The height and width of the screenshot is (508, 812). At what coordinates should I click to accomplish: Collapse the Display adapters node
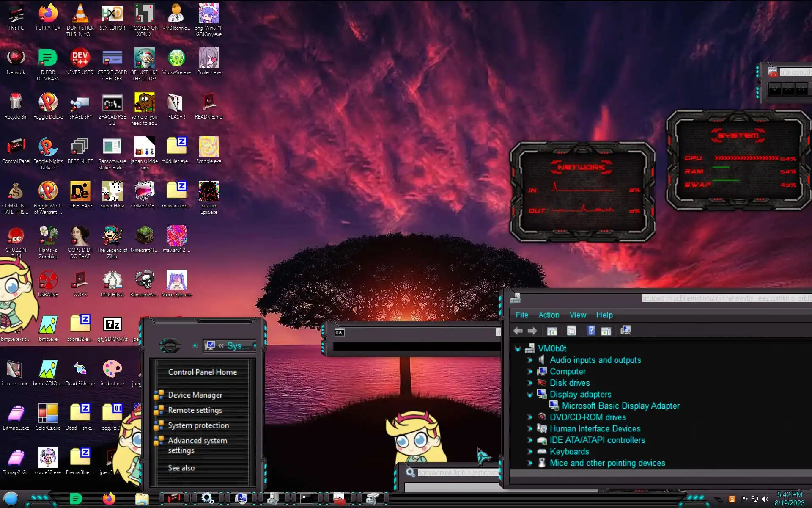tap(529, 394)
